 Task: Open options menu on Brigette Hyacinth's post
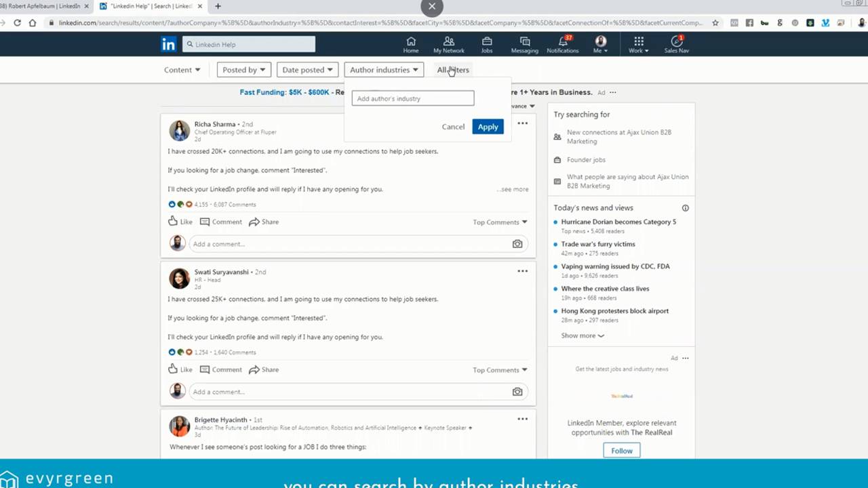point(522,419)
